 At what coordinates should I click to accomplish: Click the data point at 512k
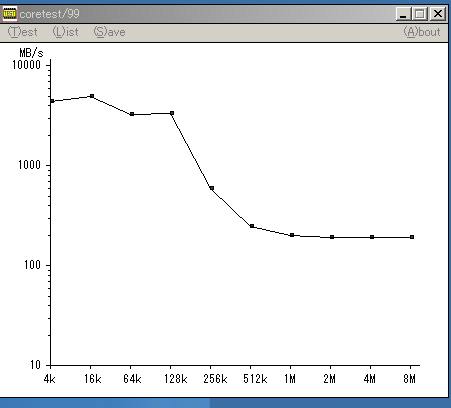(252, 226)
